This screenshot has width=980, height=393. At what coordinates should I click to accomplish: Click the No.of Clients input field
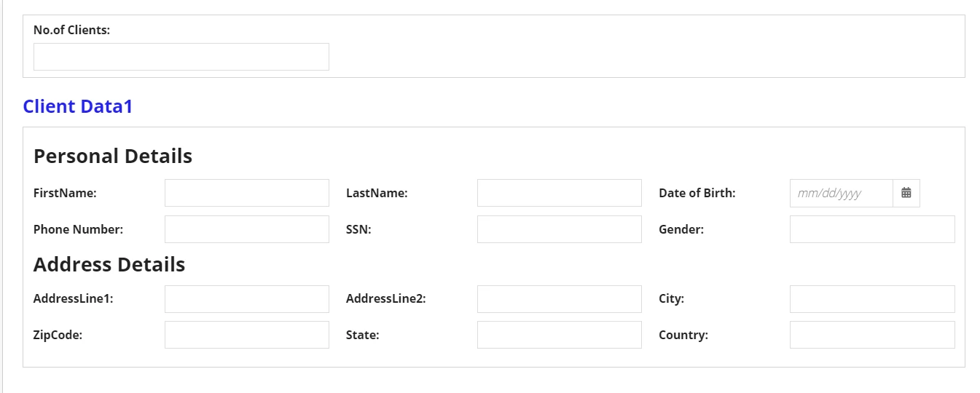point(181,57)
